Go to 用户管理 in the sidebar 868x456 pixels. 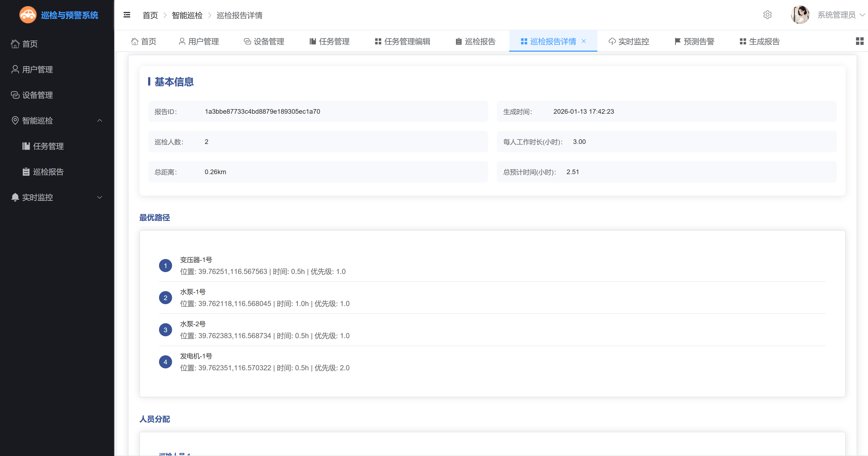37,69
